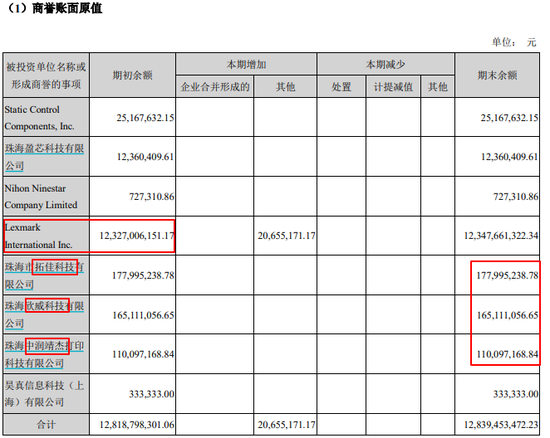Click 拓佳科技 opening balance 177,995,238.78
This screenshot has width=550, height=438.
(143, 275)
